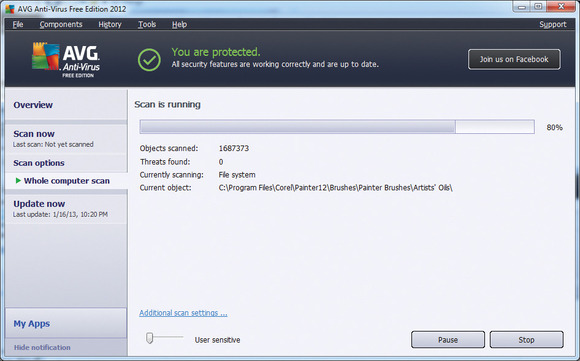Click Hide notification link
The height and width of the screenshot is (361, 580).
click(x=42, y=347)
